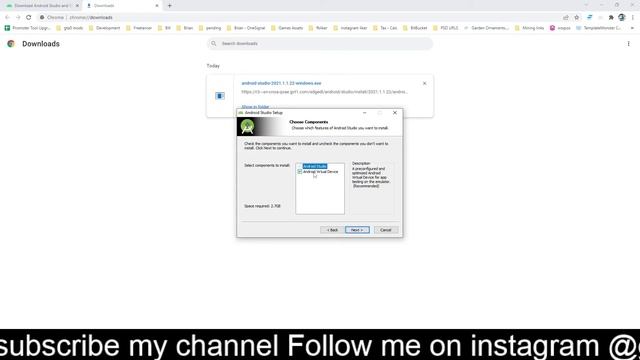
Task: Close the Android Studio Setup dialog
Action: 395,113
